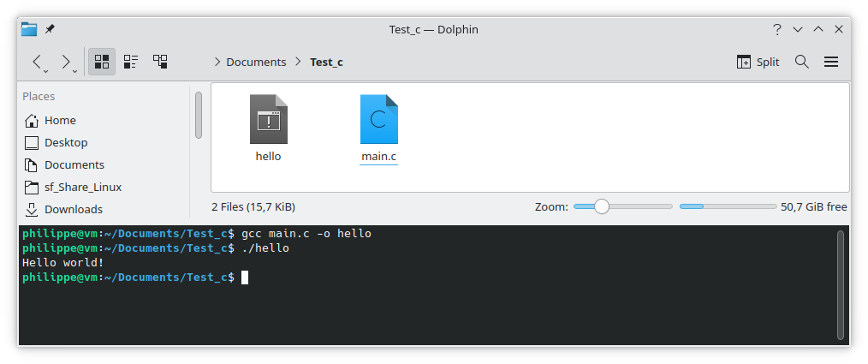Image resolution: width=868 pixels, height=364 pixels.
Task: Click the pin window icon in titlebar
Action: pos(50,29)
